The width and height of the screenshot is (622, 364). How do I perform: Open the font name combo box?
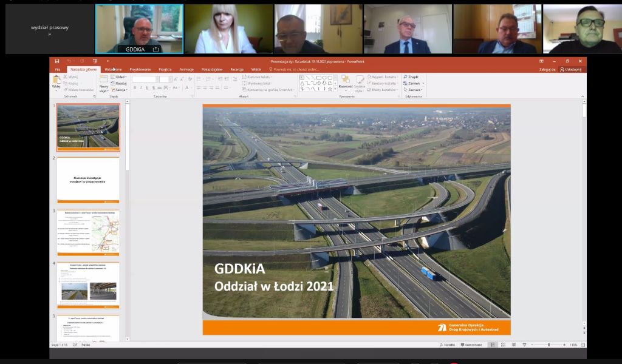145,79
